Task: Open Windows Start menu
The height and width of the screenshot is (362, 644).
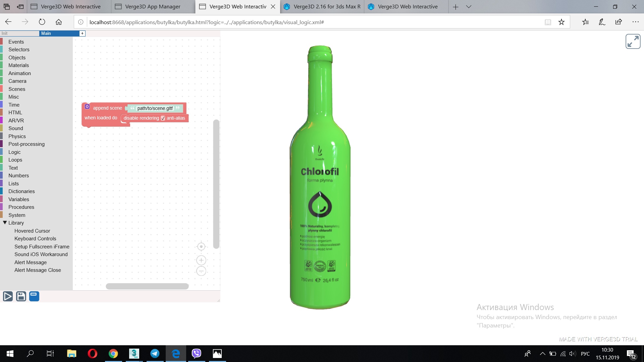Action: click(x=10, y=354)
